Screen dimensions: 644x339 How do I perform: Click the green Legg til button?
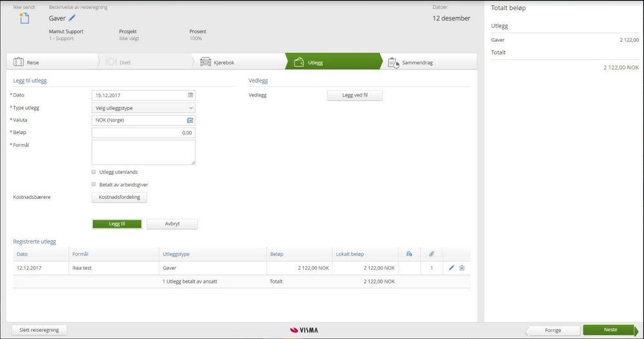tap(117, 224)
